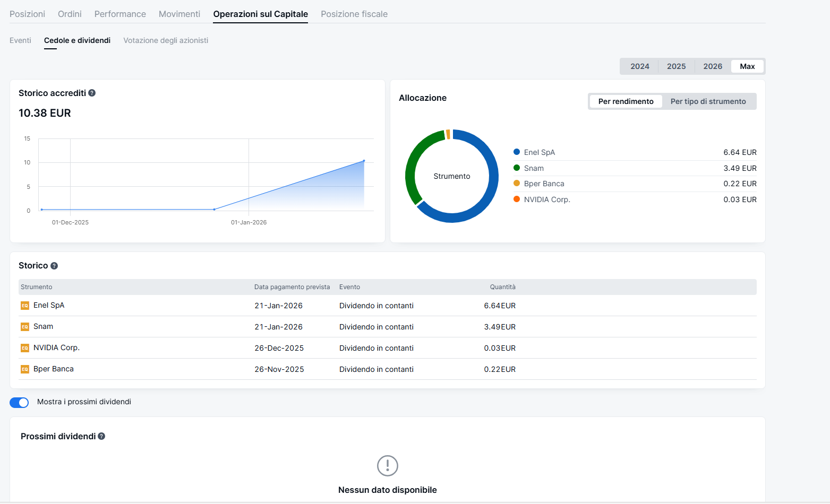Click help icon next to Prossimi dividendi
The width and height of the screenshot is (830, 504).
(101, 436)
